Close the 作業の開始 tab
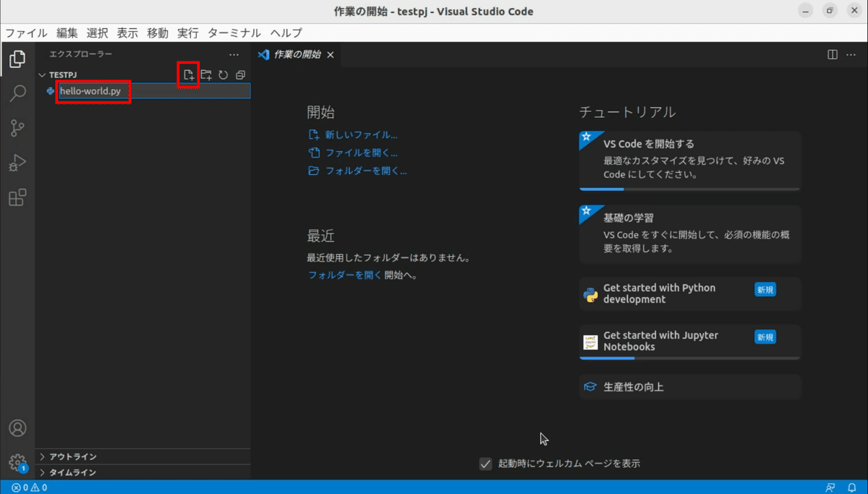Image resolution: width=868 pixels, height=494 pixels. pyautogui.click(x=331, y=55)
